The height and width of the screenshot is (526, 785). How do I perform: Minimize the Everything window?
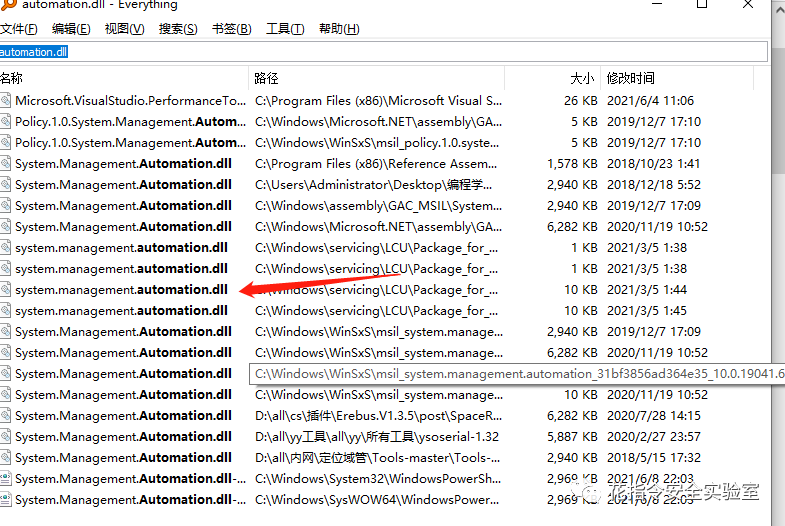tap(657, 4)
